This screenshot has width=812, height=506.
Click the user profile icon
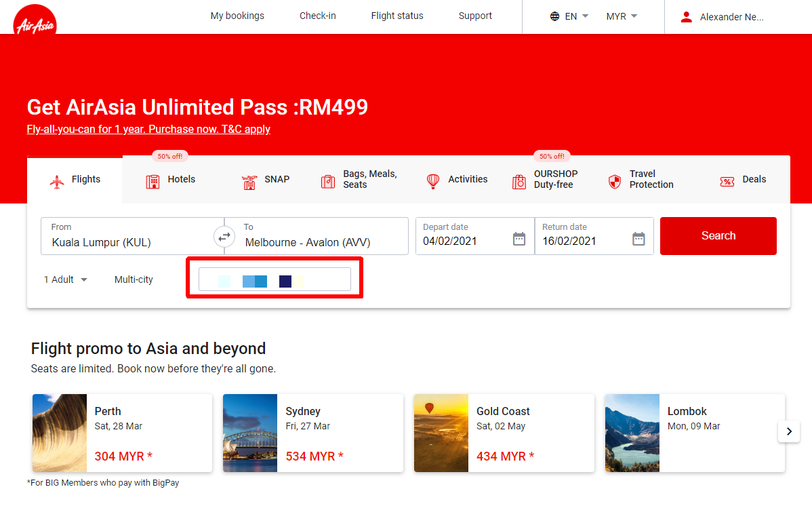(x=687, y=17)
